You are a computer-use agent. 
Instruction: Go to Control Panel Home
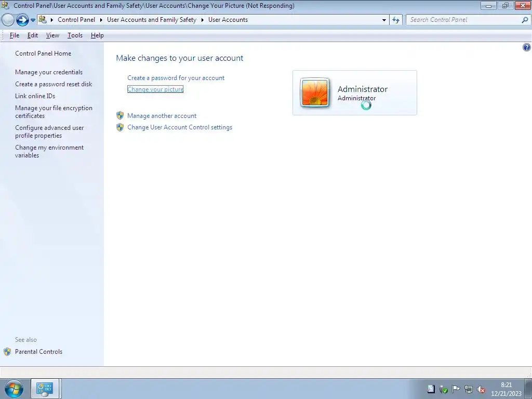pos(43,54)
